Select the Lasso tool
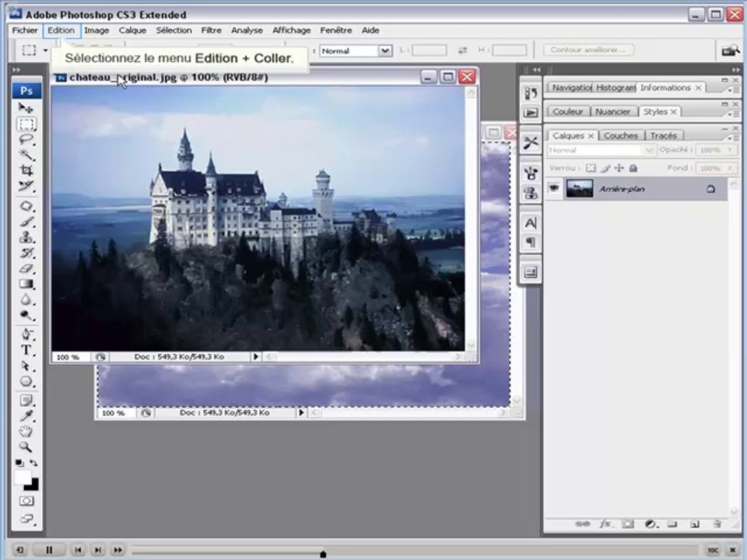 click(26, 139)
